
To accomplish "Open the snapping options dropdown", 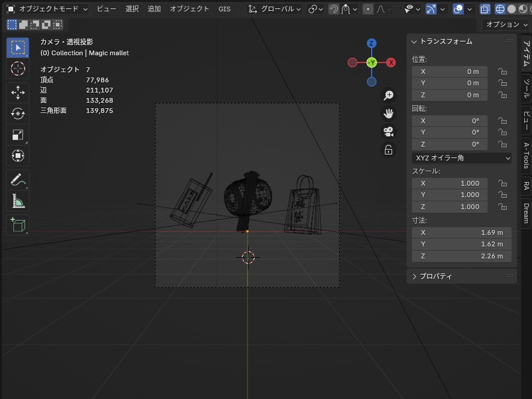I will pos(349,9).
